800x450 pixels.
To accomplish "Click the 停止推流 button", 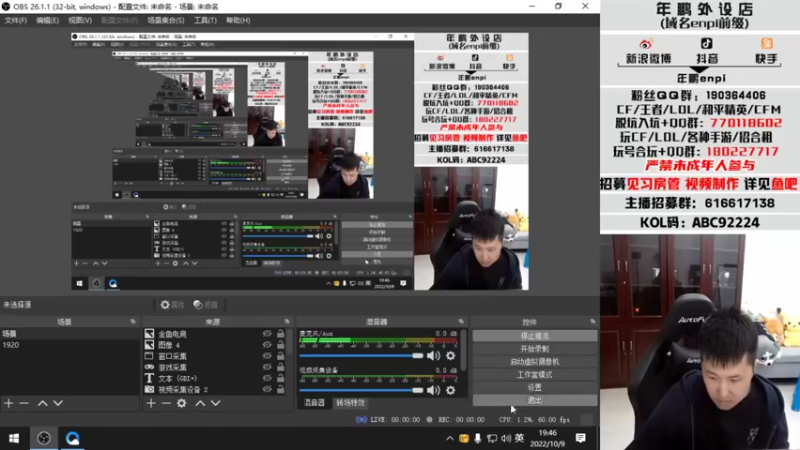I will point(535,336).
